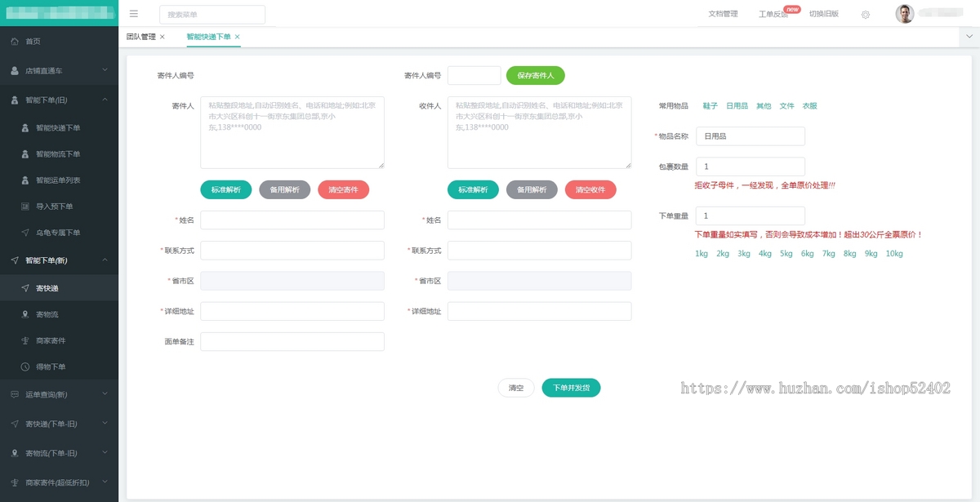Click the 清空寄件 button
The height and width of the screenshot is (502, 980).
point(344,189)
